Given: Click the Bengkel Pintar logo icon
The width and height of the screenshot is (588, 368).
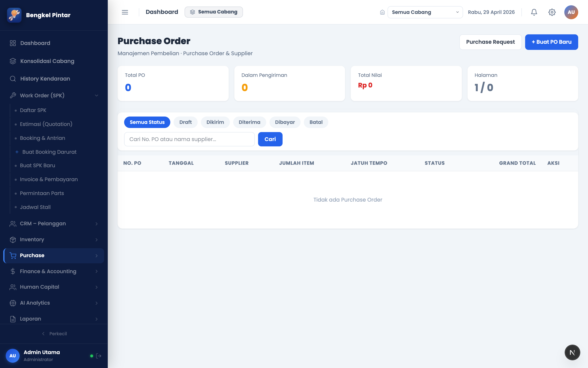Looking at the screenshot, I should coord(14,15).
